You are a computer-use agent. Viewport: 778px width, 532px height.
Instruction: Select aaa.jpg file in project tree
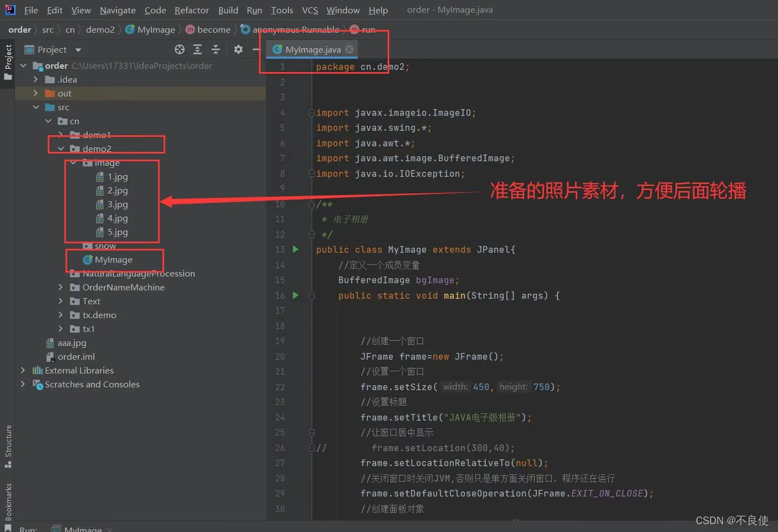coord(66,343)
